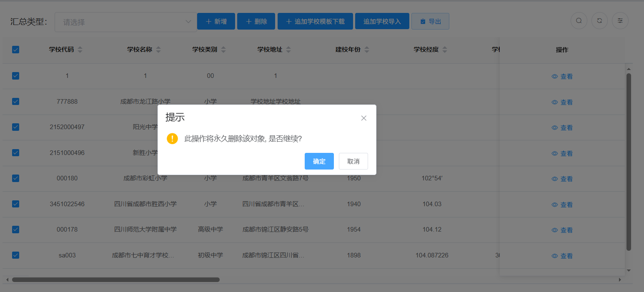Toggle the select-all header checkbox
Image resolution: width=644 pixels, height=292 pixels.
[x=16, y=50]
